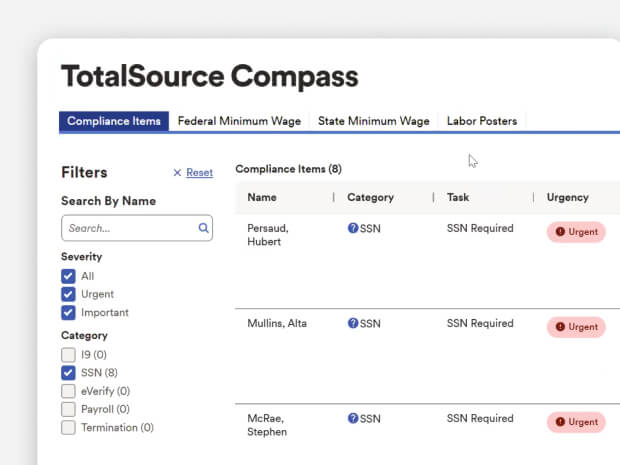Click the name McRae, Stephen
The height and width of the screenshot is (465, 620).
[x=267, y=425]
